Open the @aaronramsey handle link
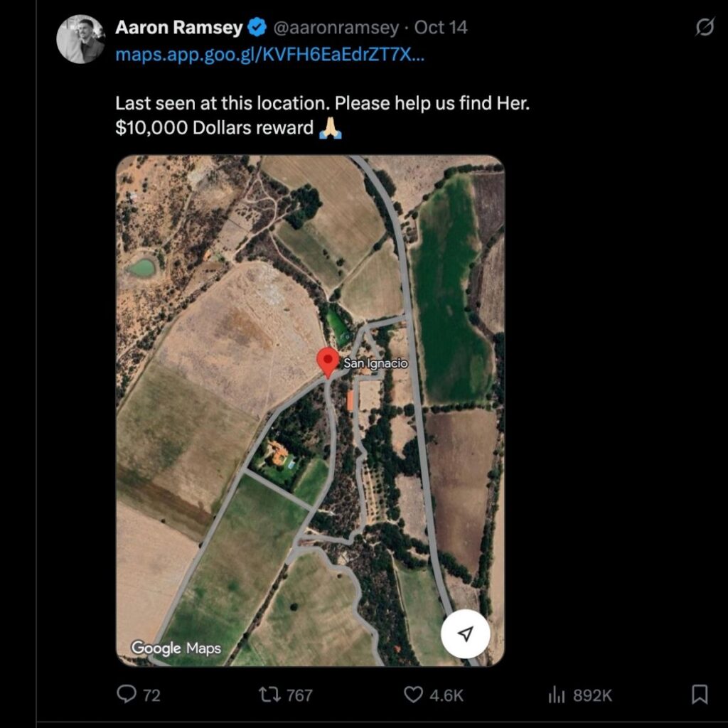This screenshot has height=728, width=728. (x=336, y=28)
